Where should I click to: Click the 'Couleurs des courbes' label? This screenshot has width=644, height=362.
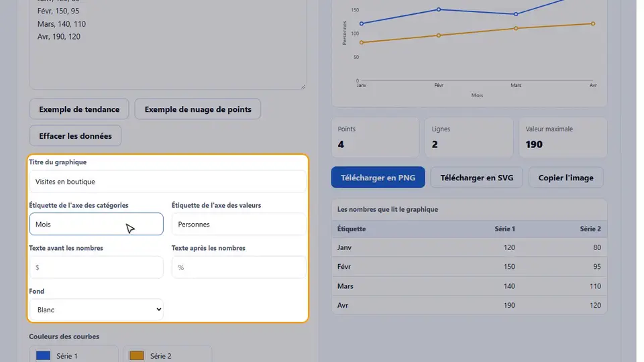[x=64, y=336]
